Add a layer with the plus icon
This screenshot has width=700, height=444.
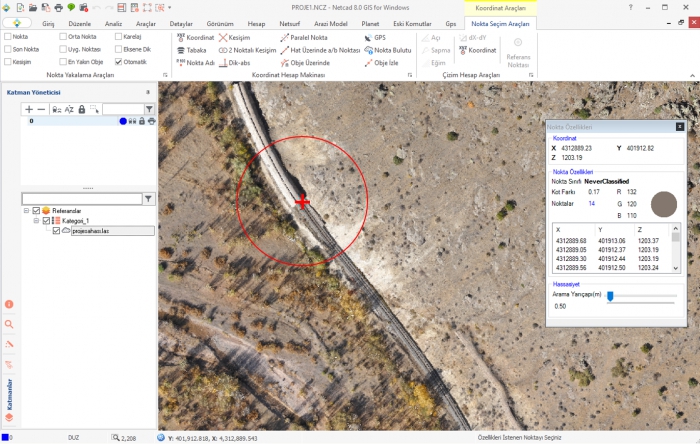pos(29,109)
